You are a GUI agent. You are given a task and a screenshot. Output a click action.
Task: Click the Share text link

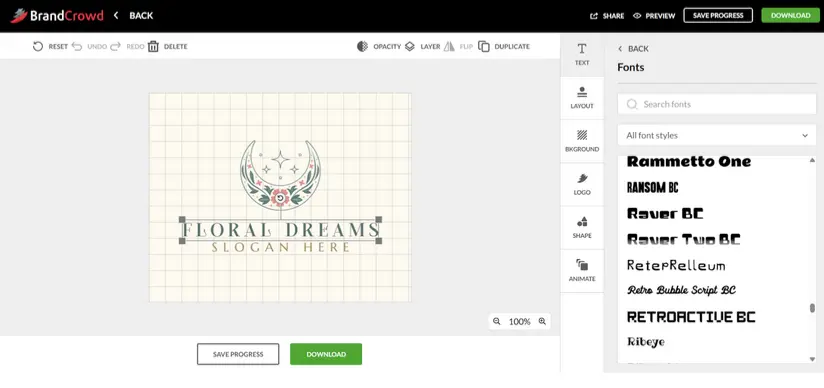click(613, 16)
